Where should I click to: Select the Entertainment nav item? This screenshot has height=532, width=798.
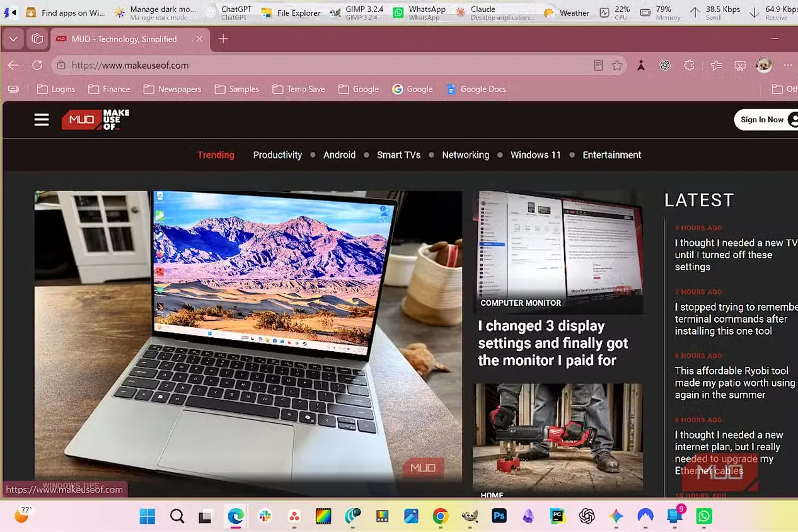point(611,155)
